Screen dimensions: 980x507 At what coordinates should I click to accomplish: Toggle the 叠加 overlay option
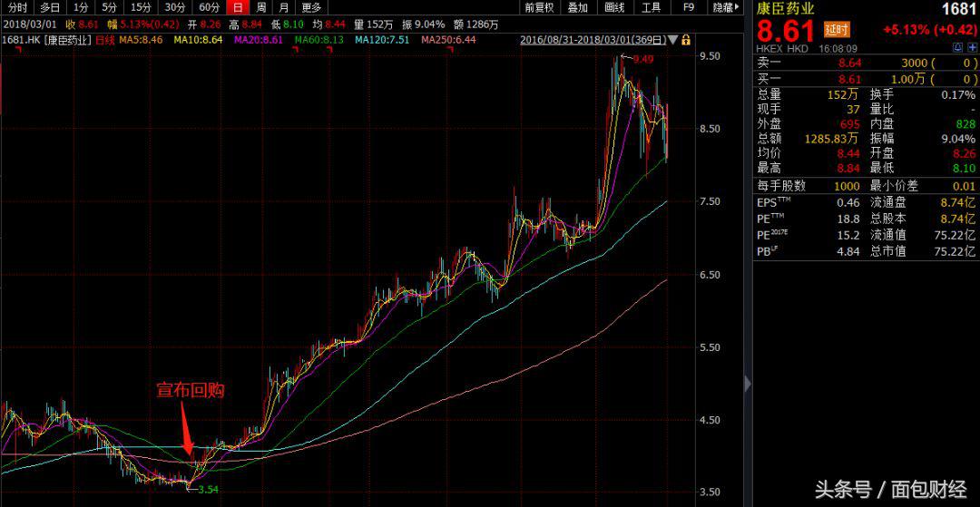click(x=577, y=7)
